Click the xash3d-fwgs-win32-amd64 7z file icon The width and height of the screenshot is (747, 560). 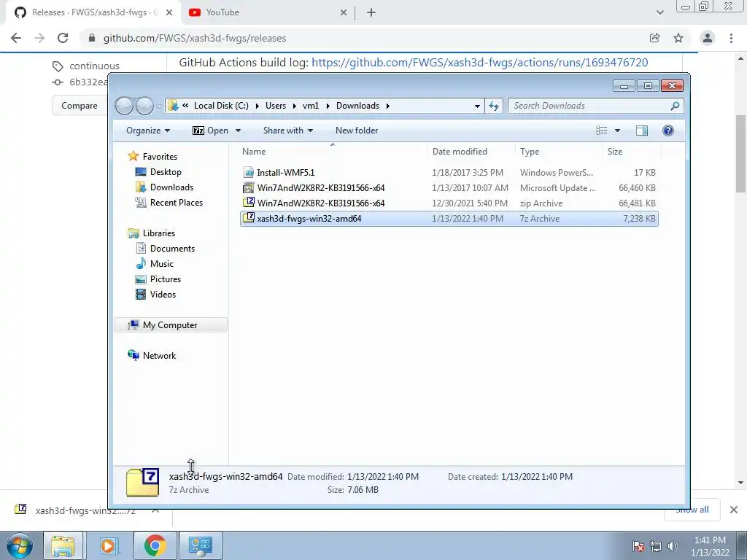point(248,217)
